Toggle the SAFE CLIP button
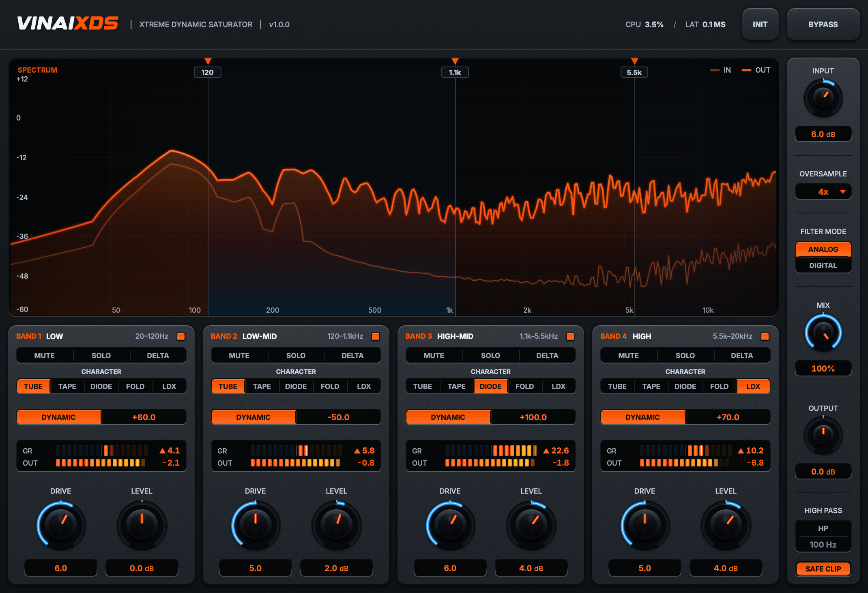Image resolution: width=868 pixels, height=593 pixels. [823, 569]
